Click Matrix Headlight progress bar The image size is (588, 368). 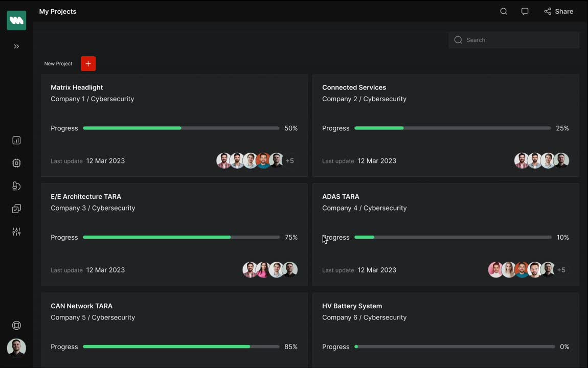coord(181,128)
